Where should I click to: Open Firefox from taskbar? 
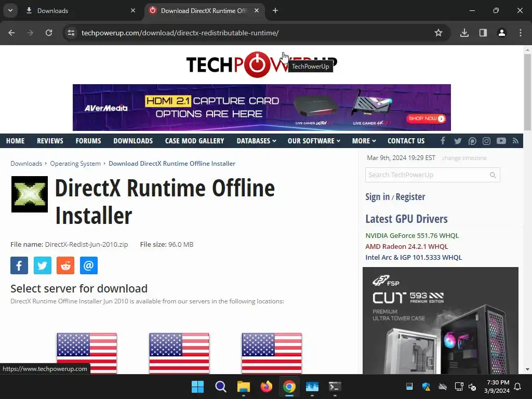tap(267, 387)
